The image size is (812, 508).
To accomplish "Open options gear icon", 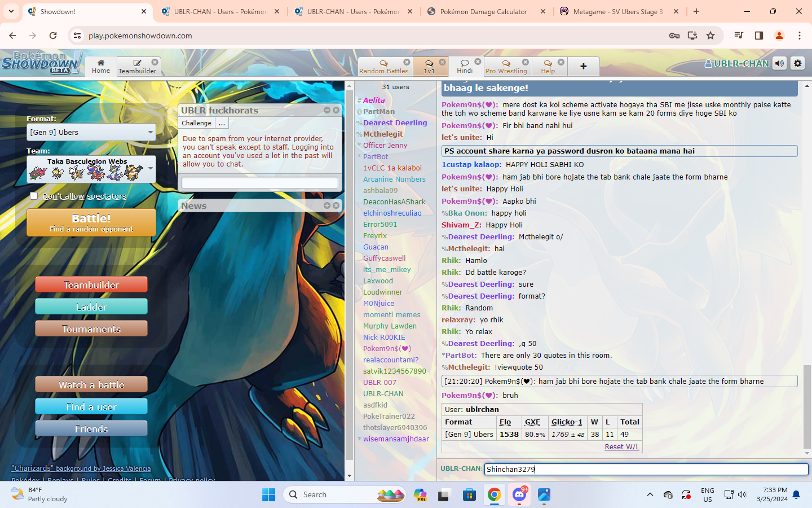I will (x=798, y=63).
